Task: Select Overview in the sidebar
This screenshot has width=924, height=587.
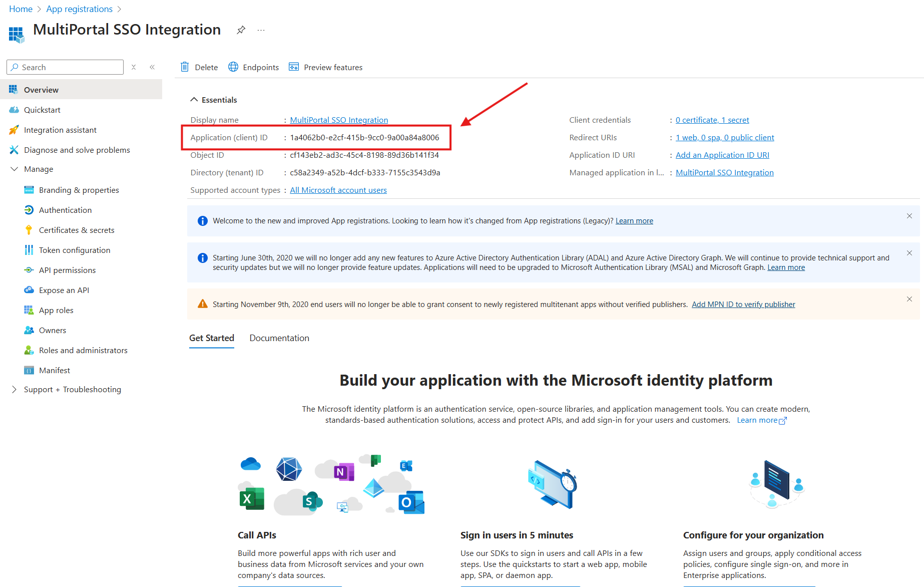Action: point(81,90)
